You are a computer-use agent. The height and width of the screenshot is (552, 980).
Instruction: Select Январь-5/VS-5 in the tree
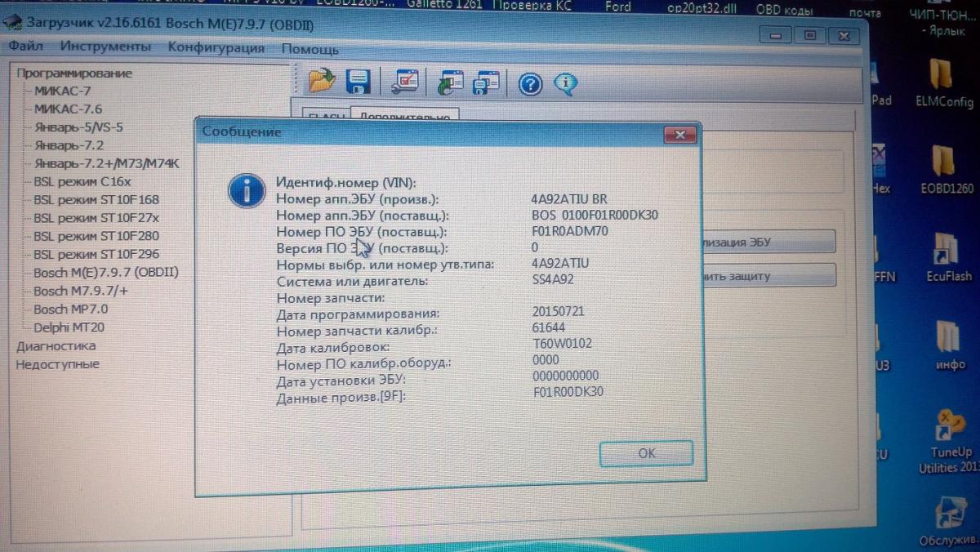pos(78,127)
